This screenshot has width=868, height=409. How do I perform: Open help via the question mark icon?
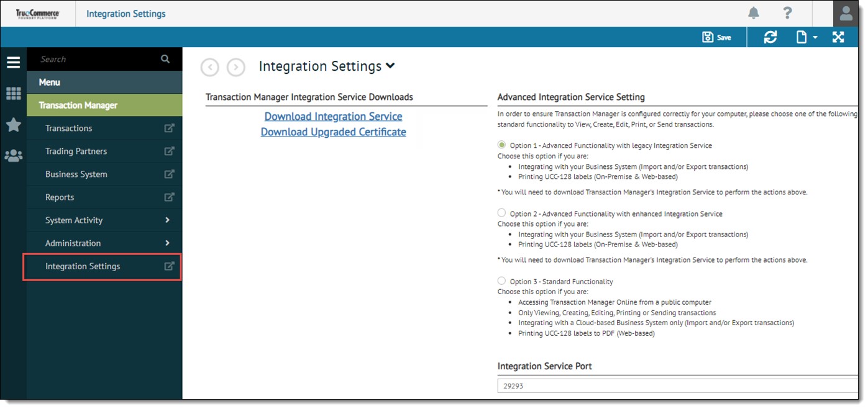tap(787, 13)
